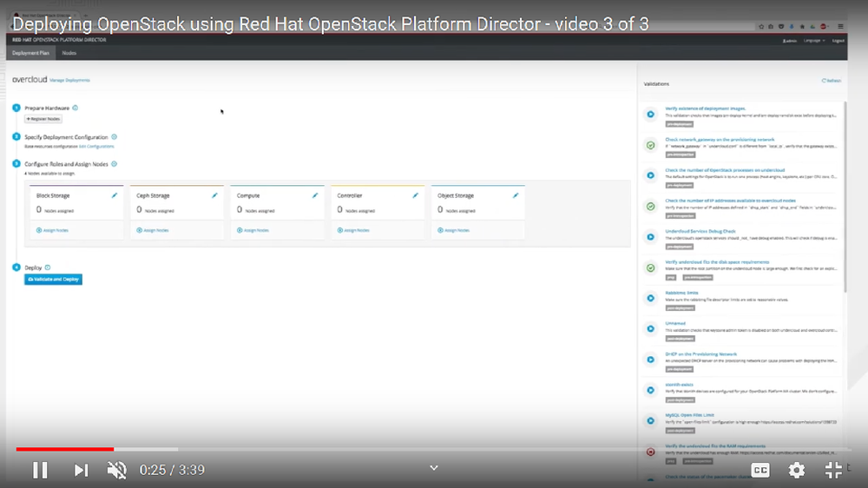Assign Nodes to Object Storage
This screenshot has height=488, width=868.
pos(453,230)
